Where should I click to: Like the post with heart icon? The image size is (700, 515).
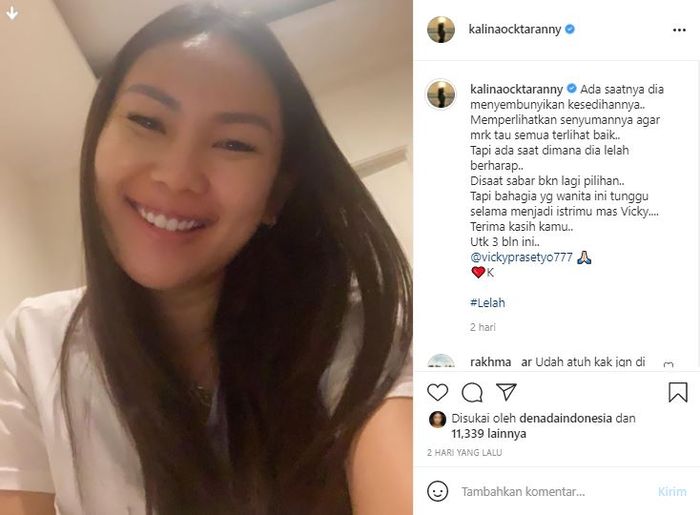point(437,392)
